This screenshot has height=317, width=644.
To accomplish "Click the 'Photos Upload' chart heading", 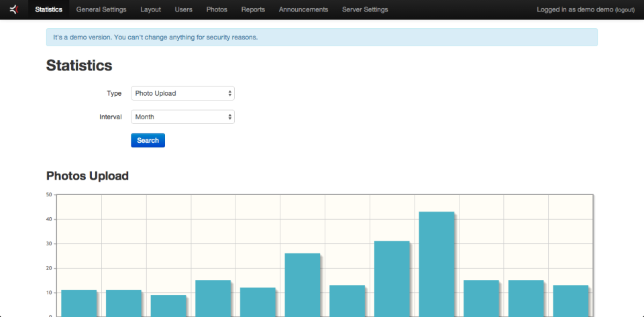I will [87, 176].
